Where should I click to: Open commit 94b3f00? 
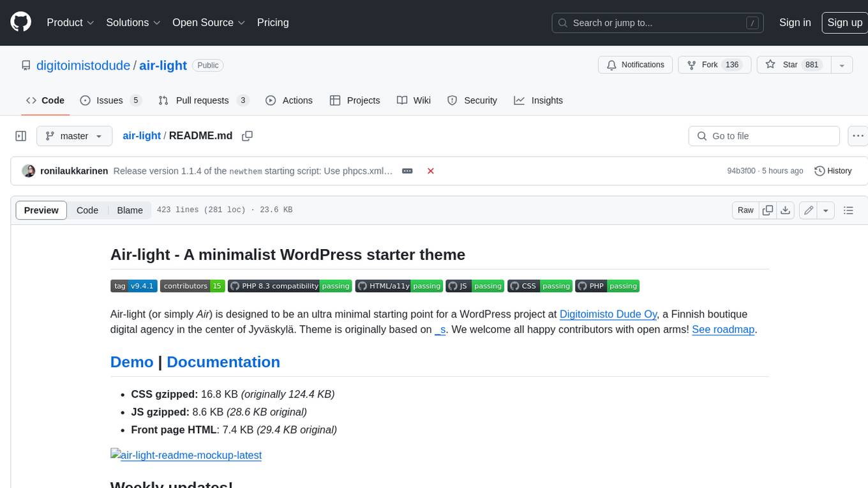[741, 171]
